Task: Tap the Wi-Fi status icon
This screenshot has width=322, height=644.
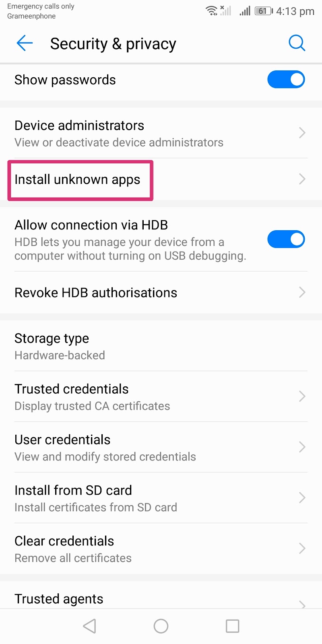Action: click(x=212, y=11)
